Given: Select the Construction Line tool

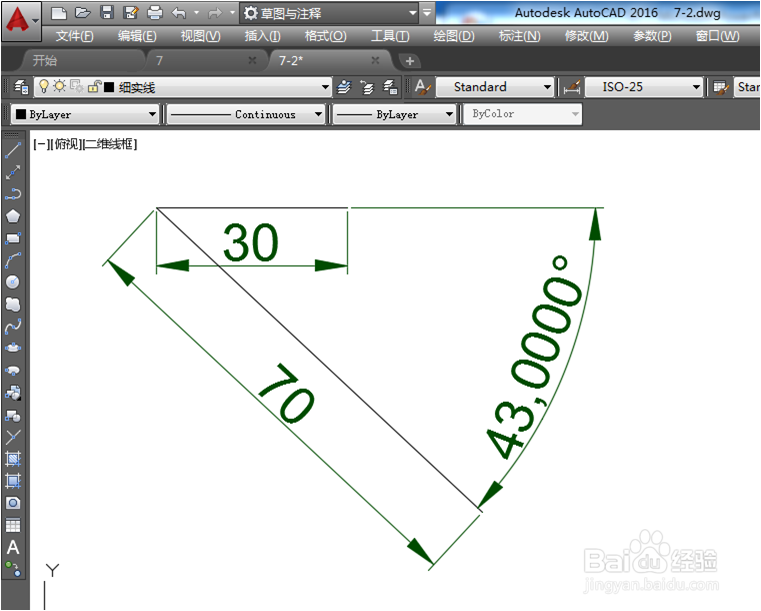Looking at the screenshot, I should tap(13, 172).
